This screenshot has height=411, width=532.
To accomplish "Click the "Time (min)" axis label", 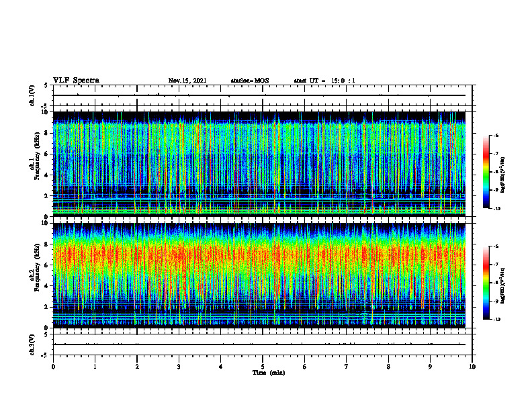I will (269, 373).
